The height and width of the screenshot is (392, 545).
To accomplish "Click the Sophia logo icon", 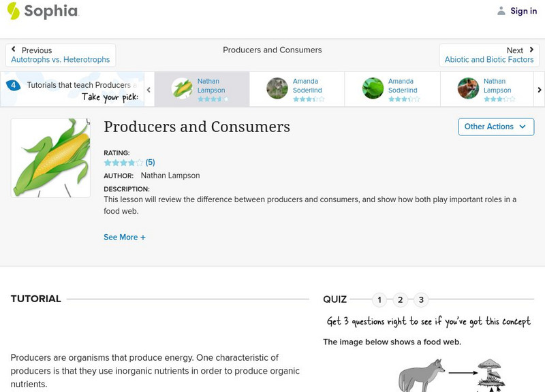I will (14, 11).
